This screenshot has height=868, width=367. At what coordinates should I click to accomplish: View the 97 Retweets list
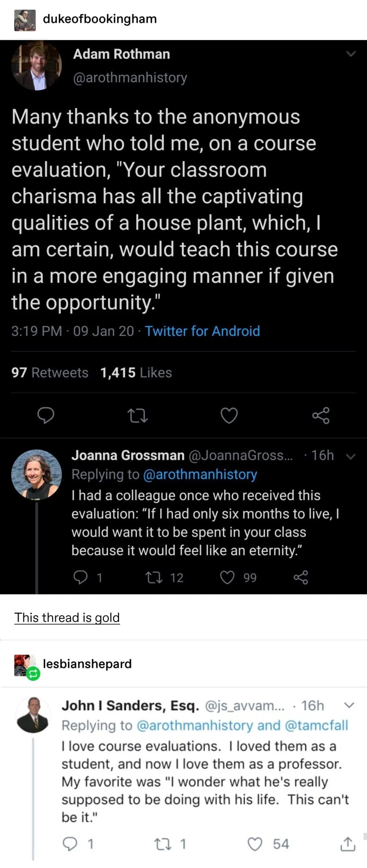(50, 373)
